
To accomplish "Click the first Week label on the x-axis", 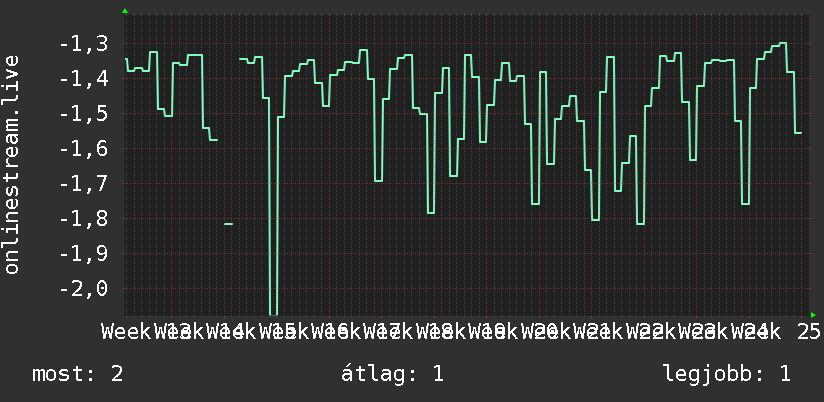I will pos(126,332).
